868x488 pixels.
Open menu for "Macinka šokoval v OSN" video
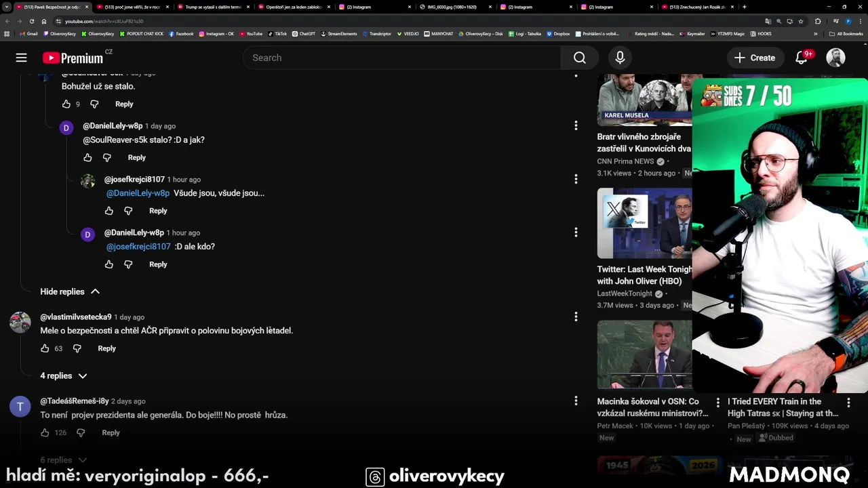point(717,403)
